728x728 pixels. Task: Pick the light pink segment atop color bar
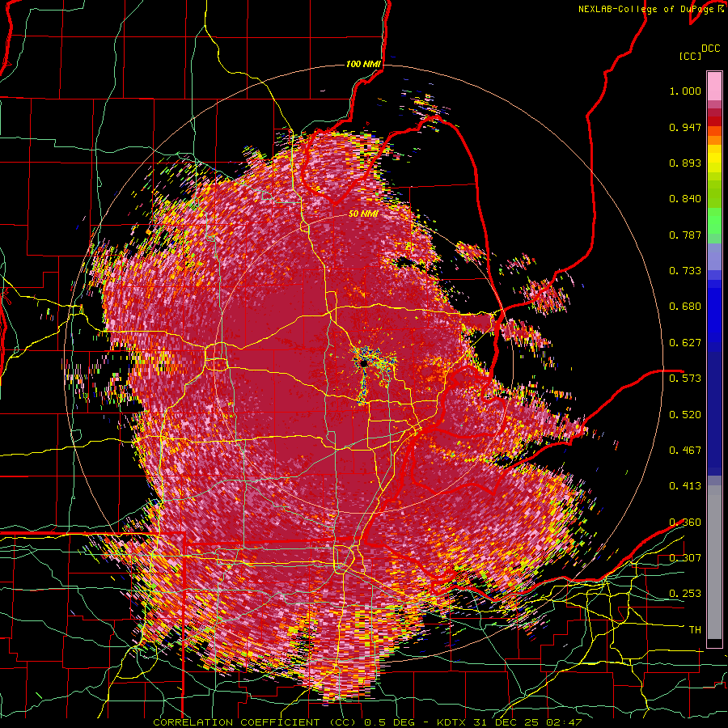tap(714, 86)
